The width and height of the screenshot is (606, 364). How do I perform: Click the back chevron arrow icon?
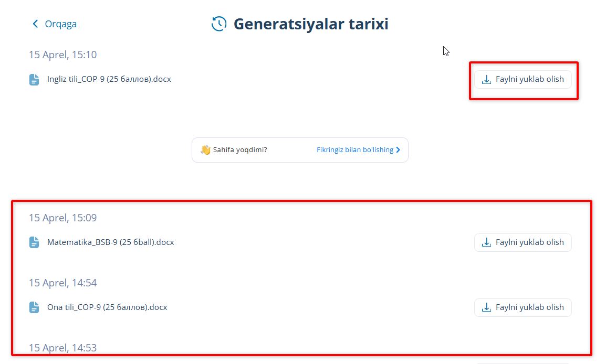(35, 24)
